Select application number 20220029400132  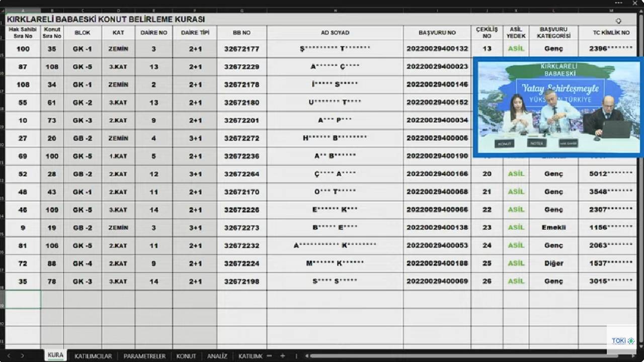tap(437, 49)
